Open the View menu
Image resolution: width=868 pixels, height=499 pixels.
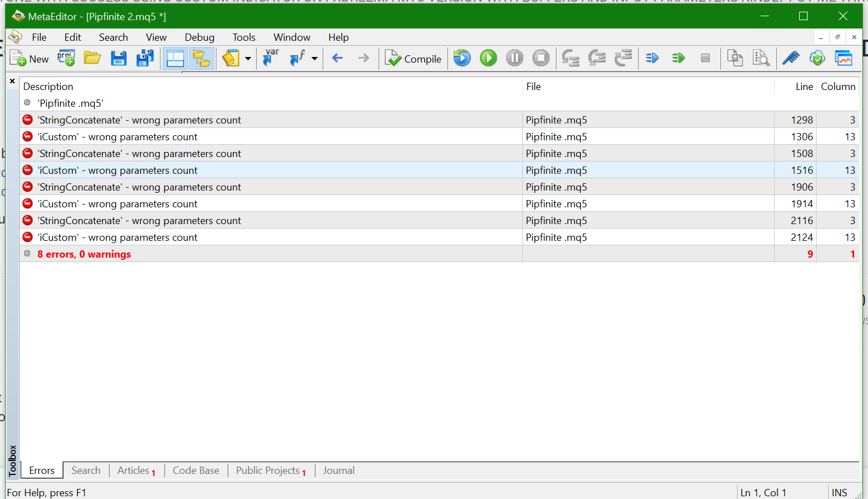point(156,37)
